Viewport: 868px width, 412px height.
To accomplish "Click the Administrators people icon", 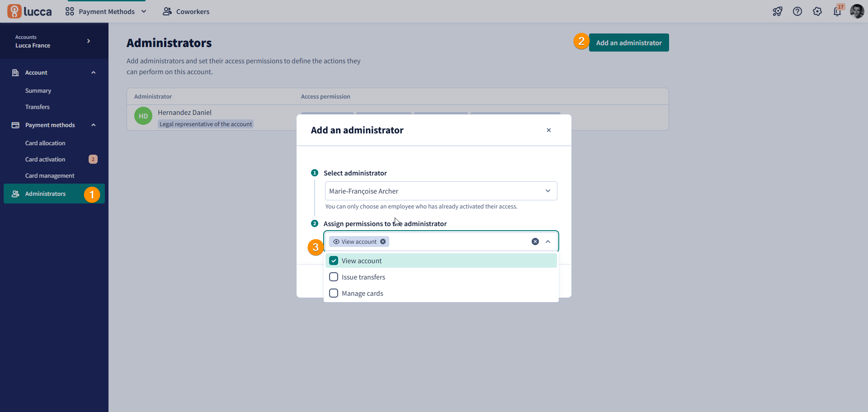I will (15, 194).
